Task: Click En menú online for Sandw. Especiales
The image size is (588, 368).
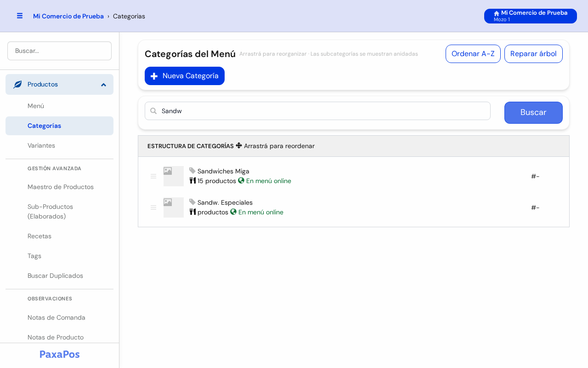Action: [261, 212]
